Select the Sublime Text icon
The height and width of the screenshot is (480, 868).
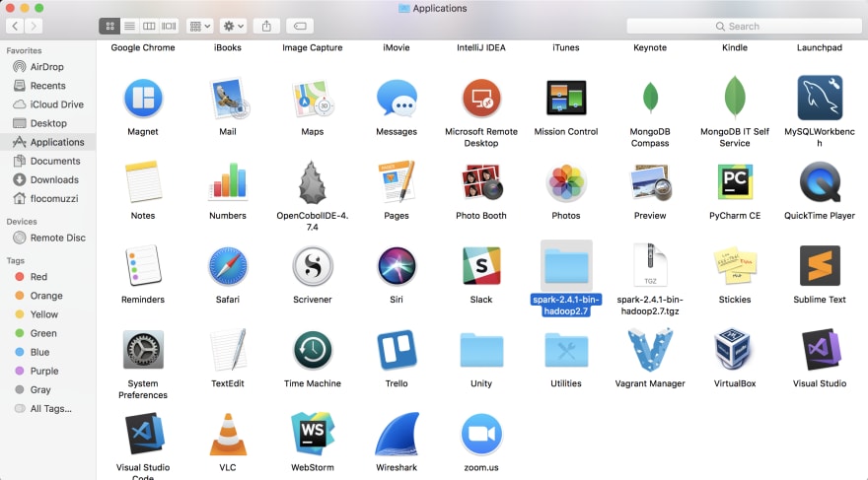click(820, 266)
